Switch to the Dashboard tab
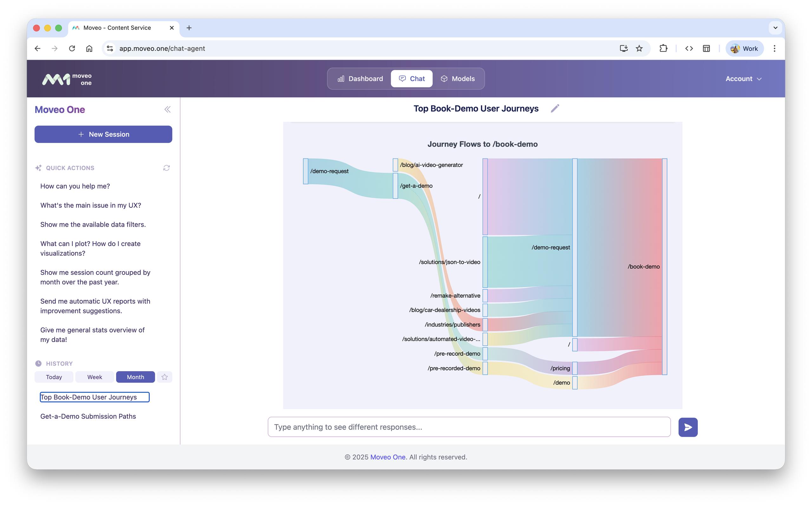812x505 pixels. pos(360,79)
